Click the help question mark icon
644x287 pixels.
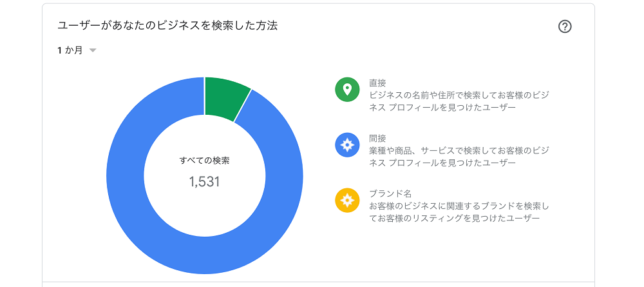565,26
